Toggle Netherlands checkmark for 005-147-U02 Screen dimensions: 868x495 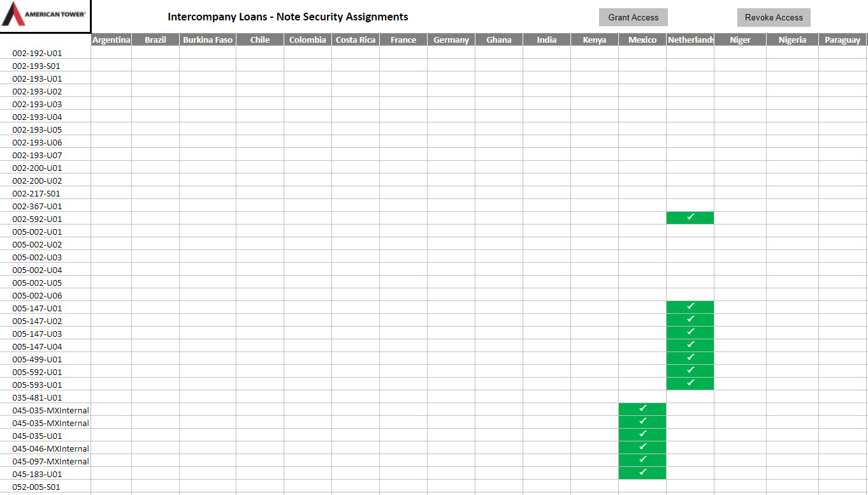(x=690, y=320)
